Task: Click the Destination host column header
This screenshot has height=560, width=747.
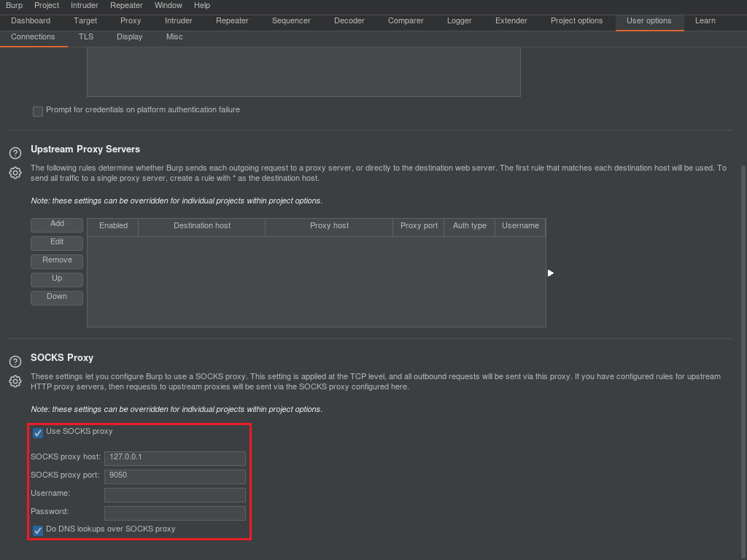Action: tap(201, 227)
